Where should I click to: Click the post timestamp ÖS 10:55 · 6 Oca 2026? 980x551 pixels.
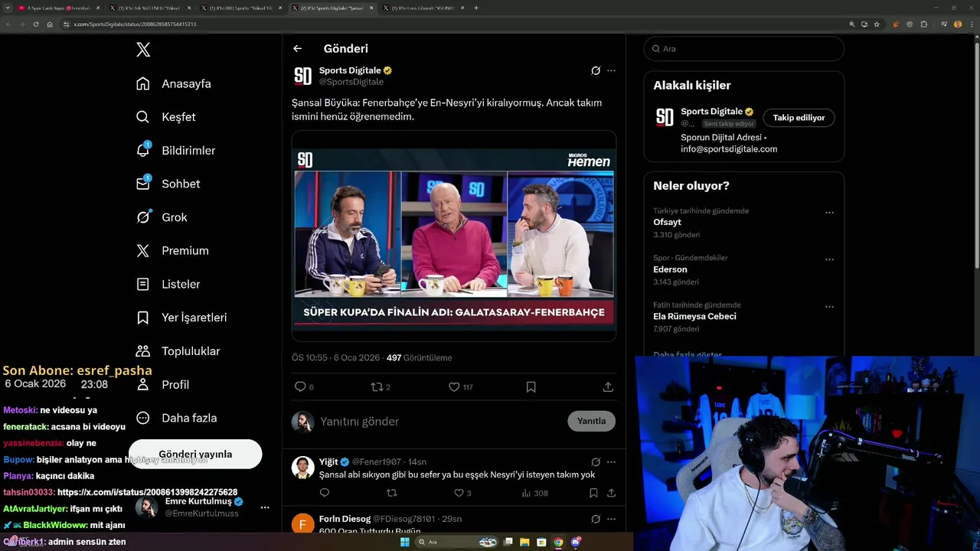pos(335,357)
